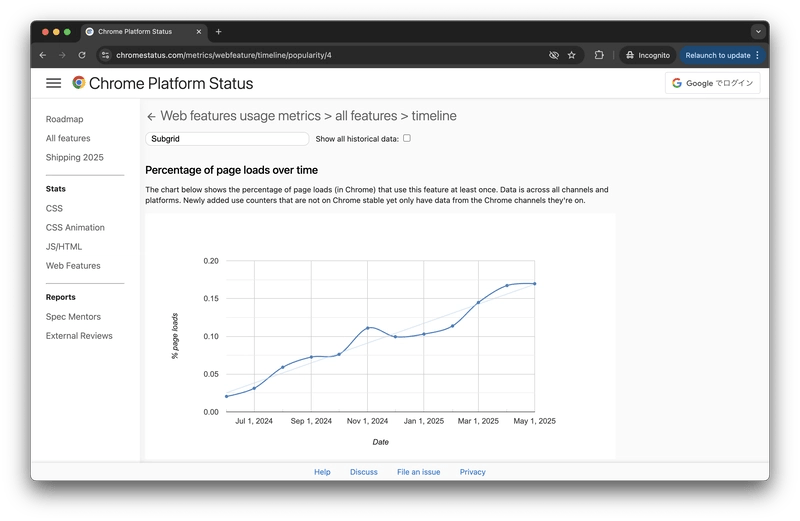Enable Show all historical data checkbox

[407, 138]
